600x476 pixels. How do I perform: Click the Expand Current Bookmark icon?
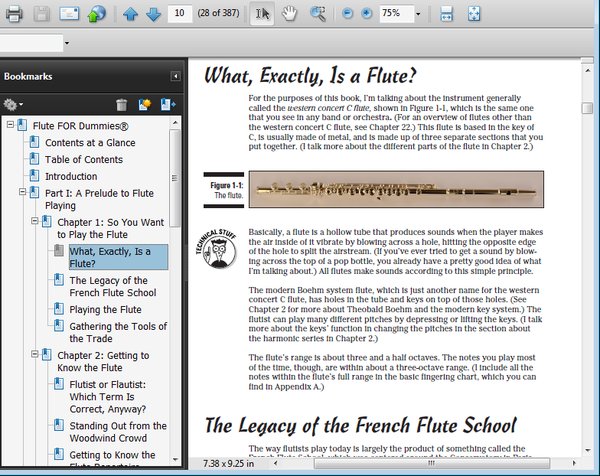click(x=168, y=104)
